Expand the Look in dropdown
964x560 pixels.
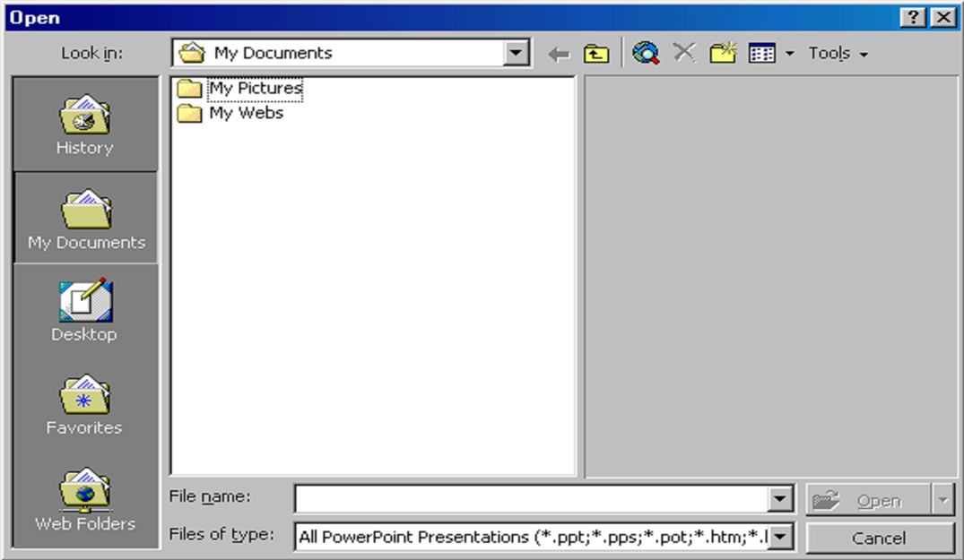coord(517,54)
